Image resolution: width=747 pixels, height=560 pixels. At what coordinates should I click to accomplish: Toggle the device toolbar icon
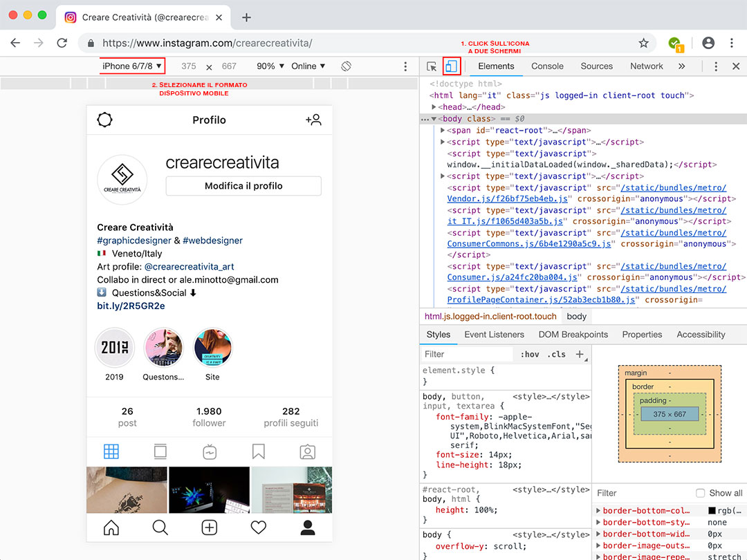click(451, 66)
